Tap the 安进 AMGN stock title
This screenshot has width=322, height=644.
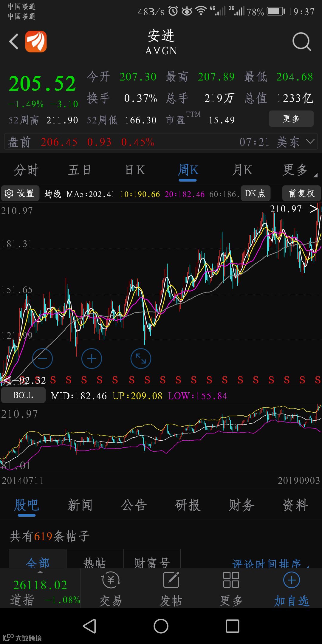[161, 42]
